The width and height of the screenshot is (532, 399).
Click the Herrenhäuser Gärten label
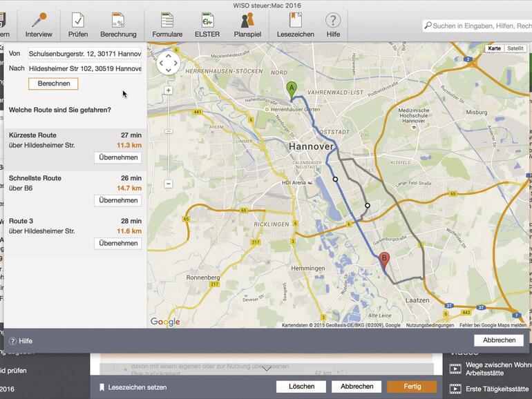pyautogui.click(x=295, y=110)
